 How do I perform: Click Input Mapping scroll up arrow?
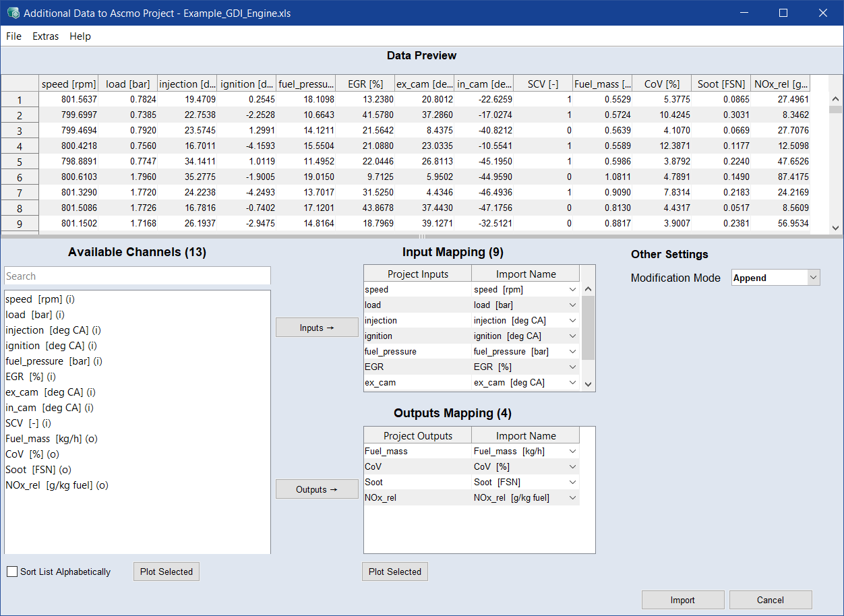(x=588, y=289)
